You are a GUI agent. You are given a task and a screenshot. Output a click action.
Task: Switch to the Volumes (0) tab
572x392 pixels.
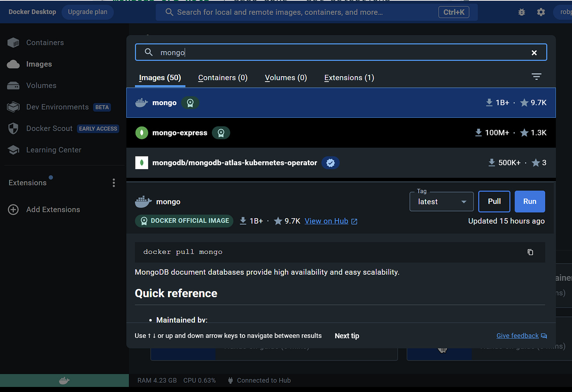[286, 78]
